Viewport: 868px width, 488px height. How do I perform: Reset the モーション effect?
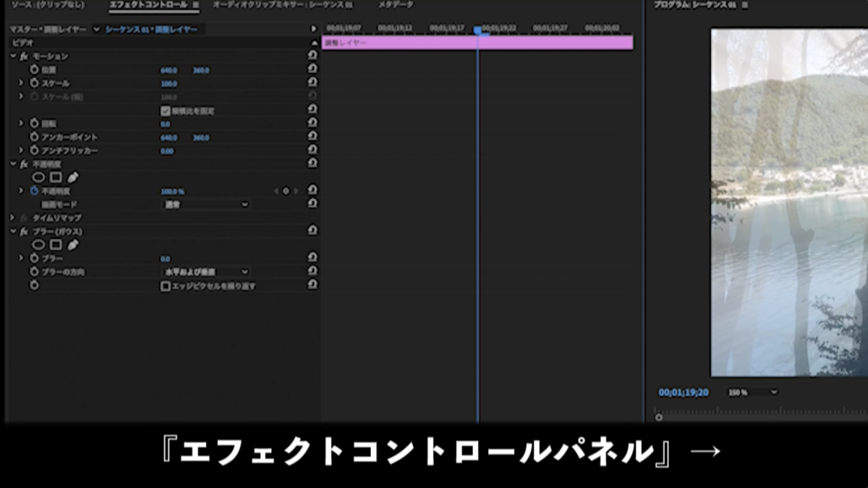coord(311,57)
